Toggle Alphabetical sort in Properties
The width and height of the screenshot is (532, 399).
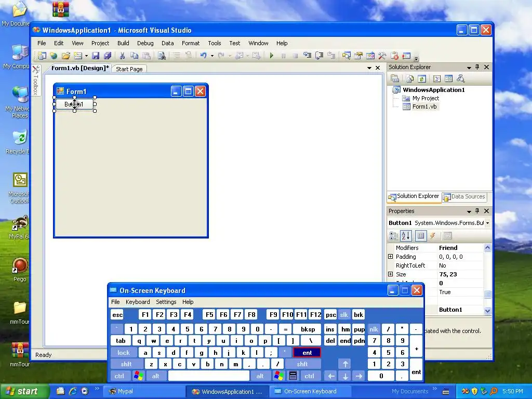point(406,236)
